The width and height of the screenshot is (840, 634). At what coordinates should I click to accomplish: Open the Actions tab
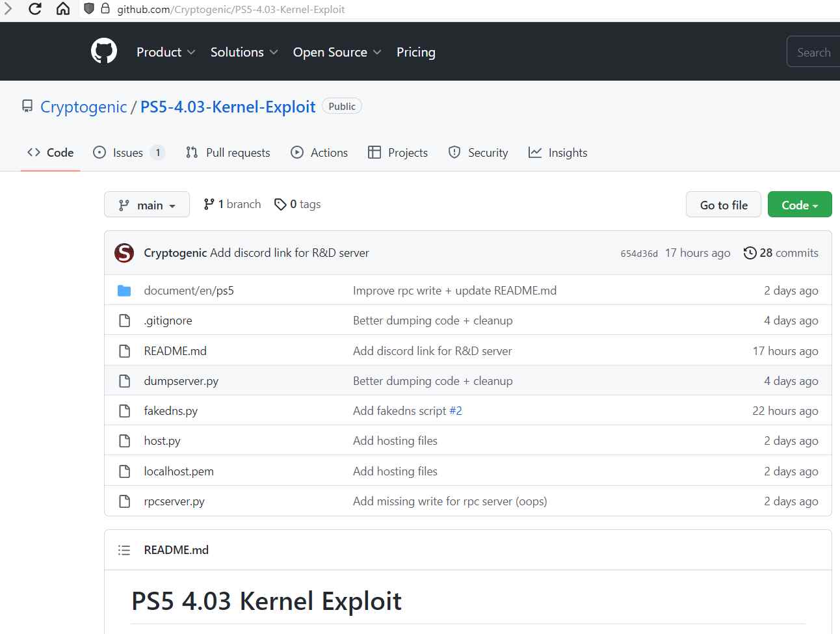pos(319,152)
